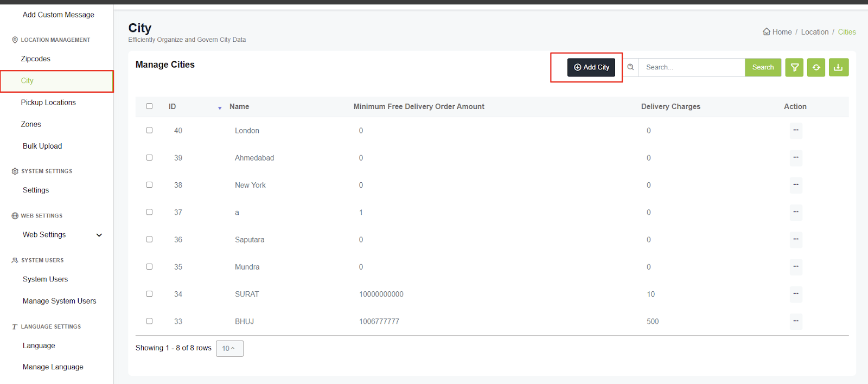Select City in the sidebar
This screenshot has width=868, height=384.
coord(27,81)
